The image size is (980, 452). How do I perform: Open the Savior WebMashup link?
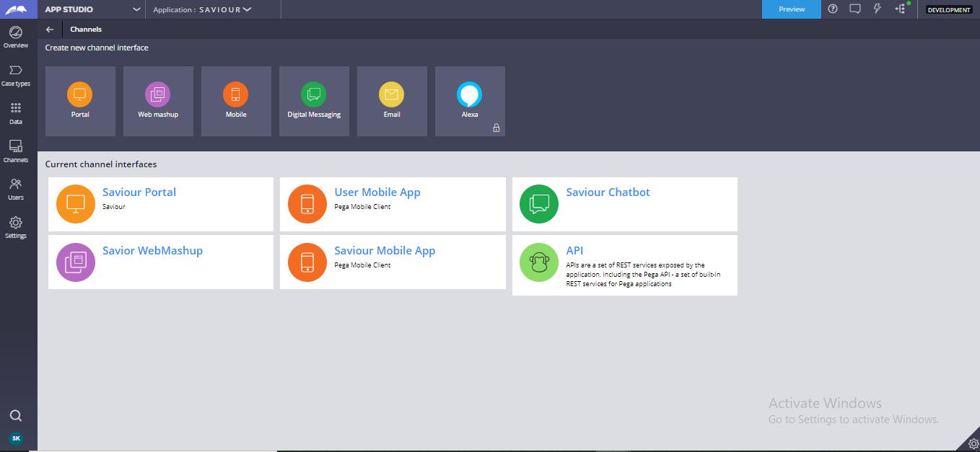[x=152, y=251]
